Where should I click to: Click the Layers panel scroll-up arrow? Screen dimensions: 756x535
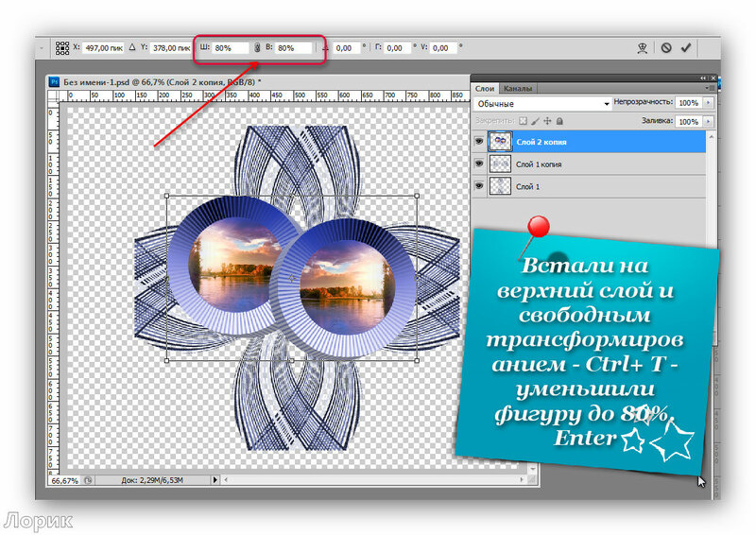tap(712, 137)
